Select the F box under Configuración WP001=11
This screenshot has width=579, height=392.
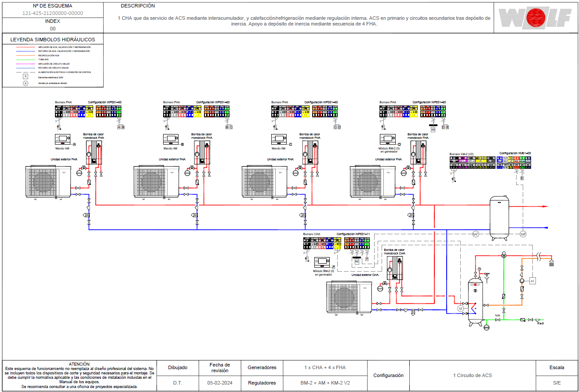point(367,260)
